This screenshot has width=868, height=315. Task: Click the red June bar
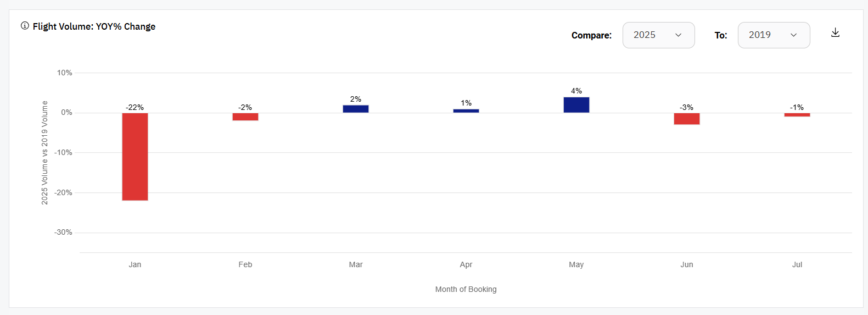(687, 119)
